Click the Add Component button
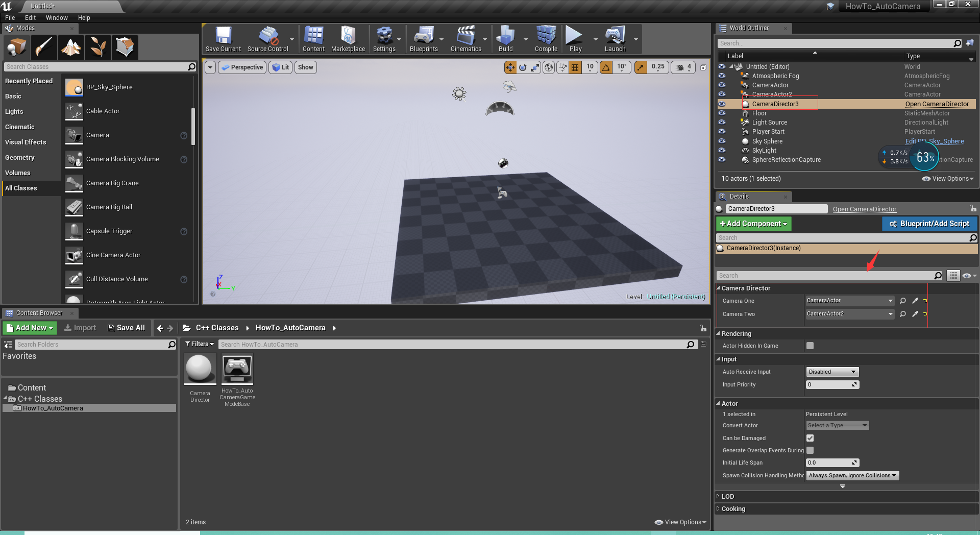This screenshot has height=535, width=980. (x=753, y=224)
